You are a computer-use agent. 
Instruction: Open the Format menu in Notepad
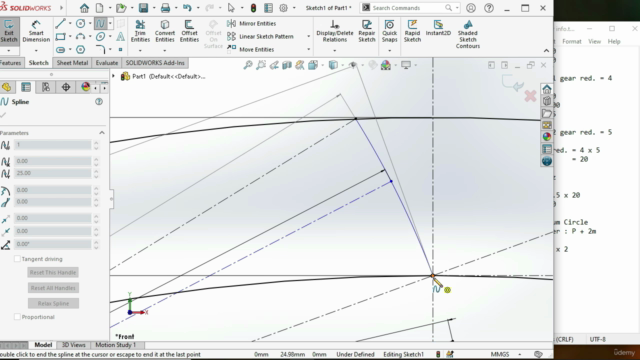tap(571, 41)
